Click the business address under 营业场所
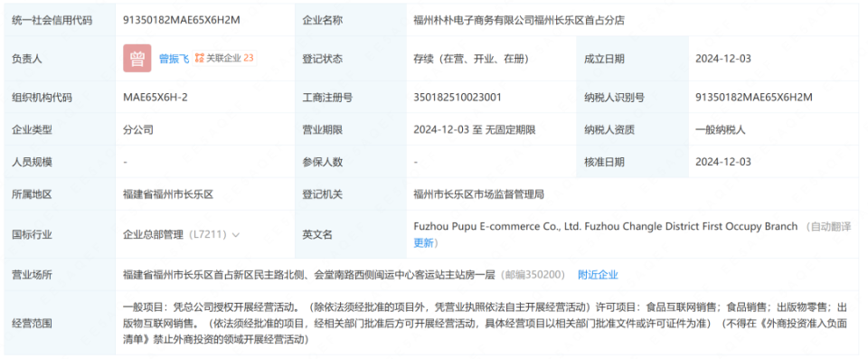868x359 pixels. tap(308, 275)
